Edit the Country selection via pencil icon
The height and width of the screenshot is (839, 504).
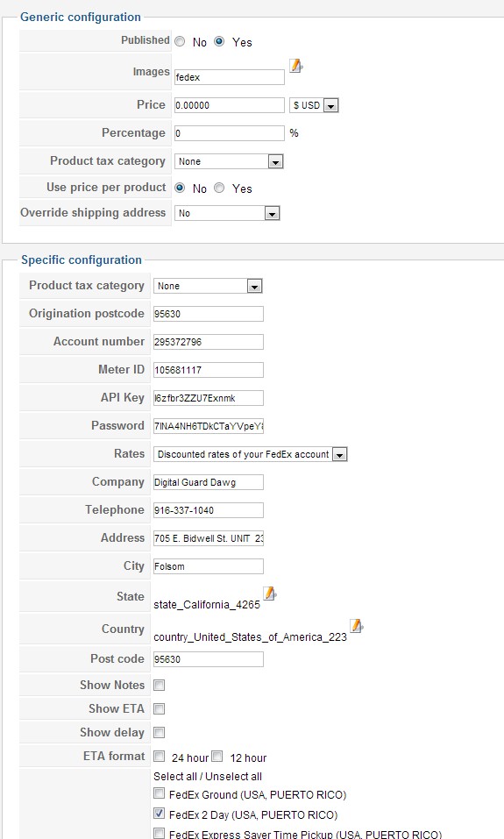tap(356, 626)
